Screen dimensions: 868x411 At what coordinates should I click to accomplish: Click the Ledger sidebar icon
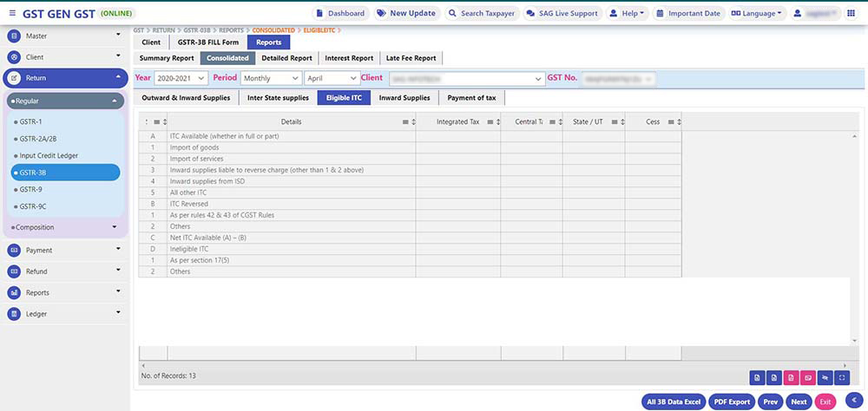click(x=14, y=314)
